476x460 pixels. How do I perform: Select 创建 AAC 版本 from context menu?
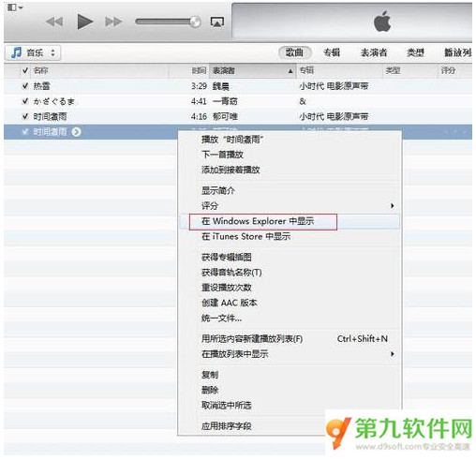[230, 303]
